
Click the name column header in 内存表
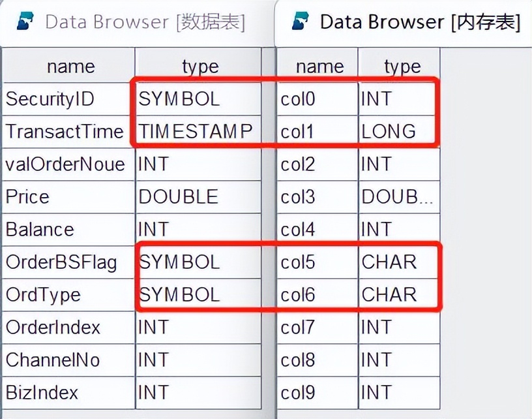319,67
